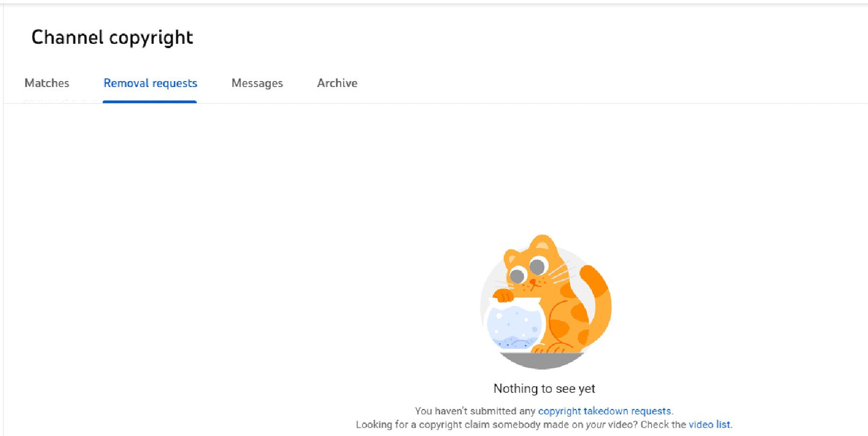Click the blue underline beneath Removal requests

point(150,102)
